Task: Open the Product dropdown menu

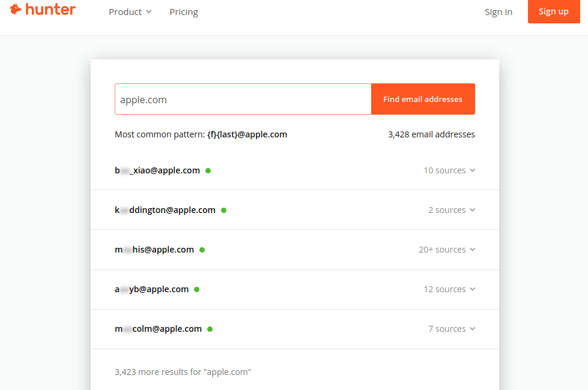Action: 130,12
